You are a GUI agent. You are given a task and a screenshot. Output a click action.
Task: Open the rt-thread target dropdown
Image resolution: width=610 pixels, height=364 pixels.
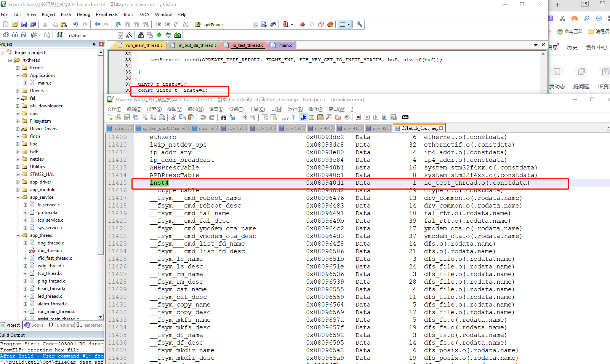(x=120, y=35)
